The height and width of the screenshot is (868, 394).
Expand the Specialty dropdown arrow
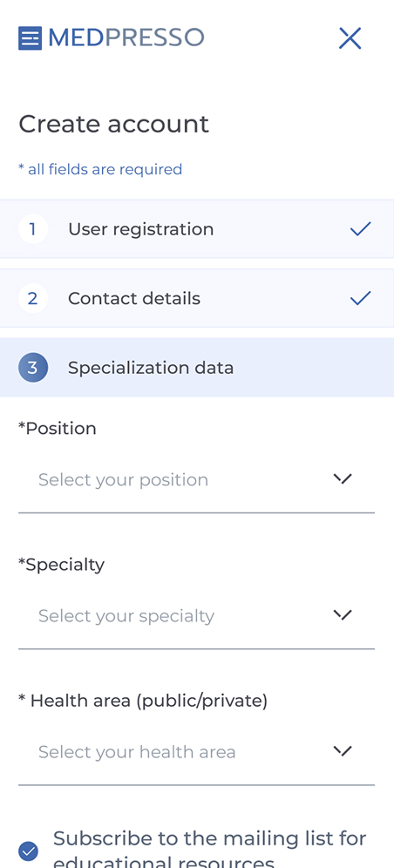[343, 615]
